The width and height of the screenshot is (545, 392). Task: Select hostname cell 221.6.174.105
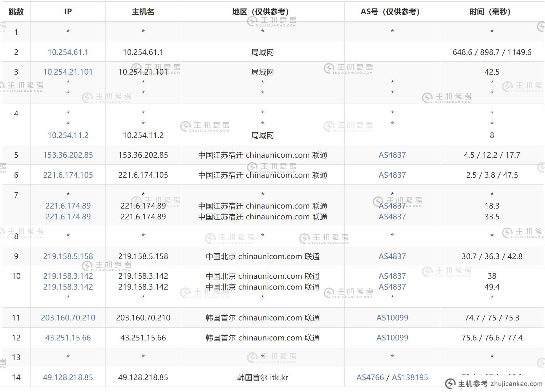click(143, 175)
